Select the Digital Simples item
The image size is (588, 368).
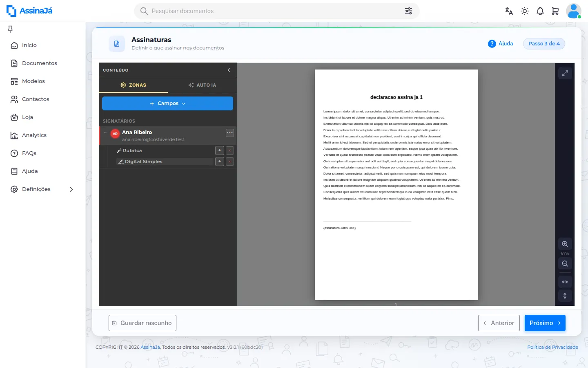click(x=165, y=162)
